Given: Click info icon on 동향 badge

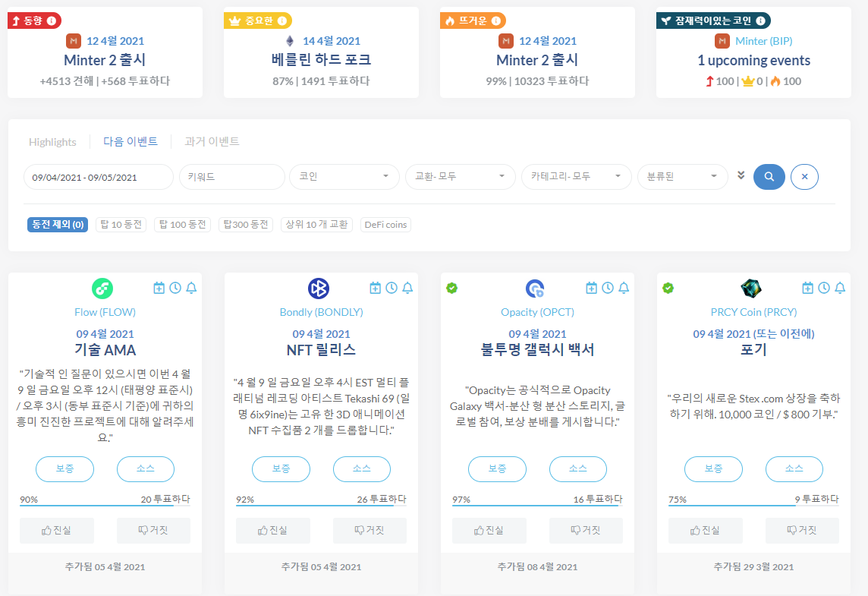Looking at the screenshot, I should coord(52,21).
